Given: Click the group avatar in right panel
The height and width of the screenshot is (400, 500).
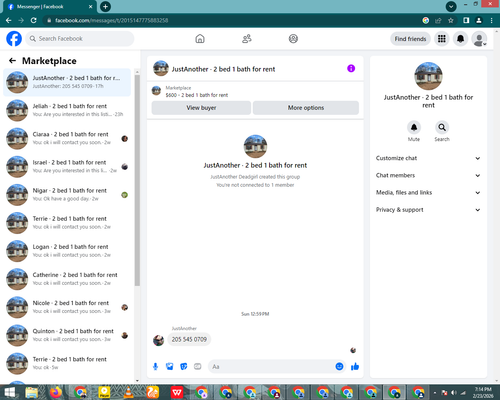Looking at the screenshot, I should 428,76.
